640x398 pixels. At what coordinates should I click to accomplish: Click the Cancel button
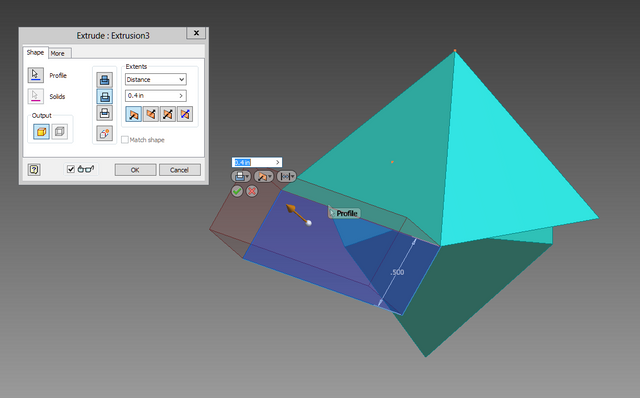point(180,170)
